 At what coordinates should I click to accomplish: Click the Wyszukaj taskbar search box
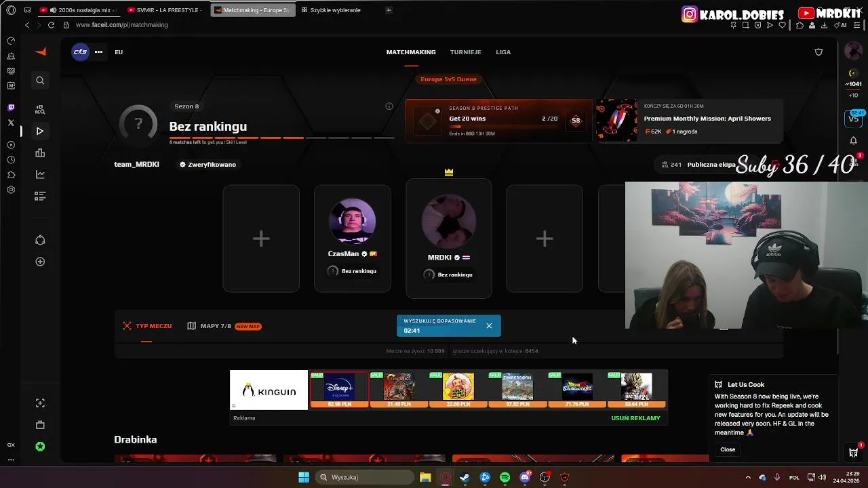[x=365, y=477]
